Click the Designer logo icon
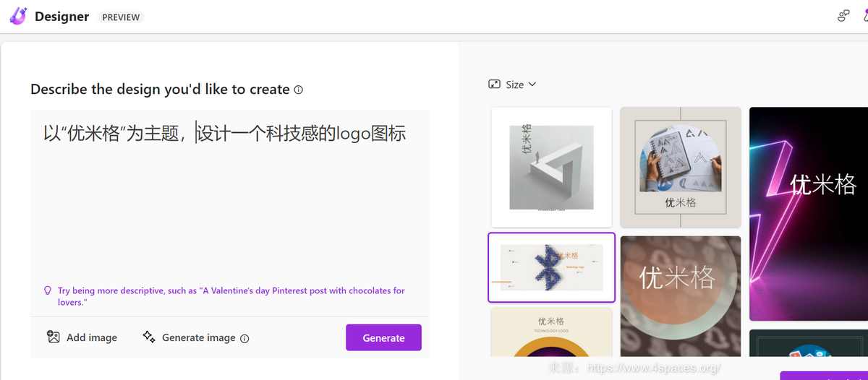Image resolution: width=868 pixels, height=380 pixels. (18, 16)
